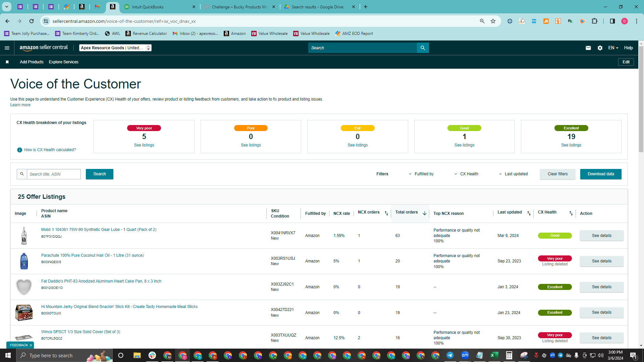Click the heart cake pan product thumbnail
Viewport: 644px width, 362px height.
tap(24, 287)
